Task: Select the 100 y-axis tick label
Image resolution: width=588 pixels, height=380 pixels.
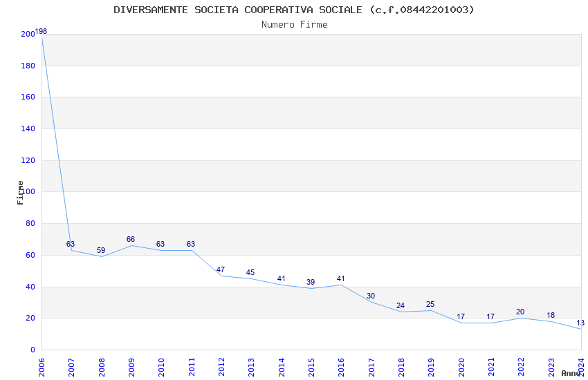Action: coord(28,191)
